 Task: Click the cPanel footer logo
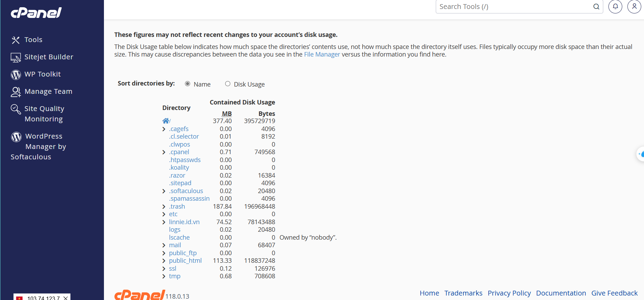click(x=140, y=295)
